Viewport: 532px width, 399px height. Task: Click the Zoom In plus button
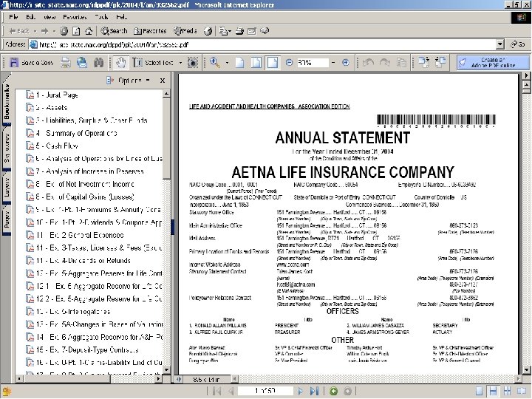click(345, 63)
